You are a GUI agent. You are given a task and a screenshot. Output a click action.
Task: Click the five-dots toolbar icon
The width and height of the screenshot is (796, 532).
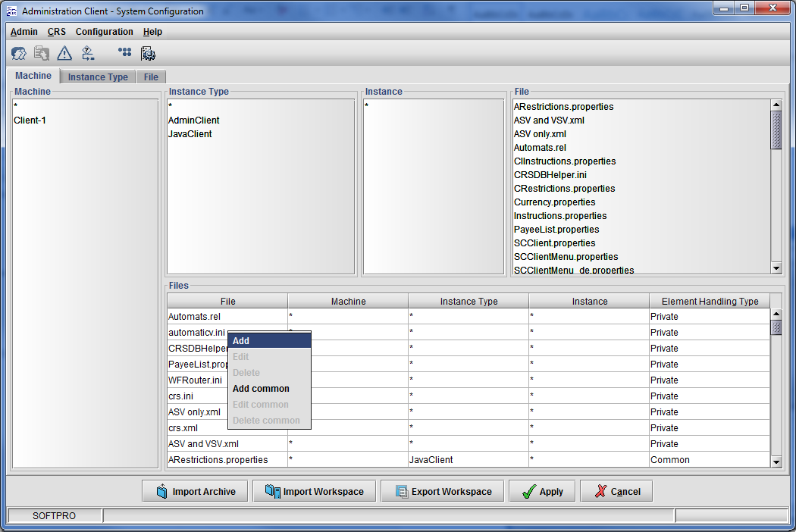125,52
